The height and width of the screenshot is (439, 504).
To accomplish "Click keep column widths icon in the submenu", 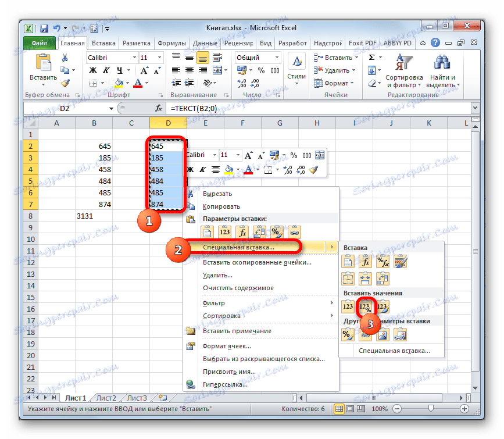I will coord(365,279).
